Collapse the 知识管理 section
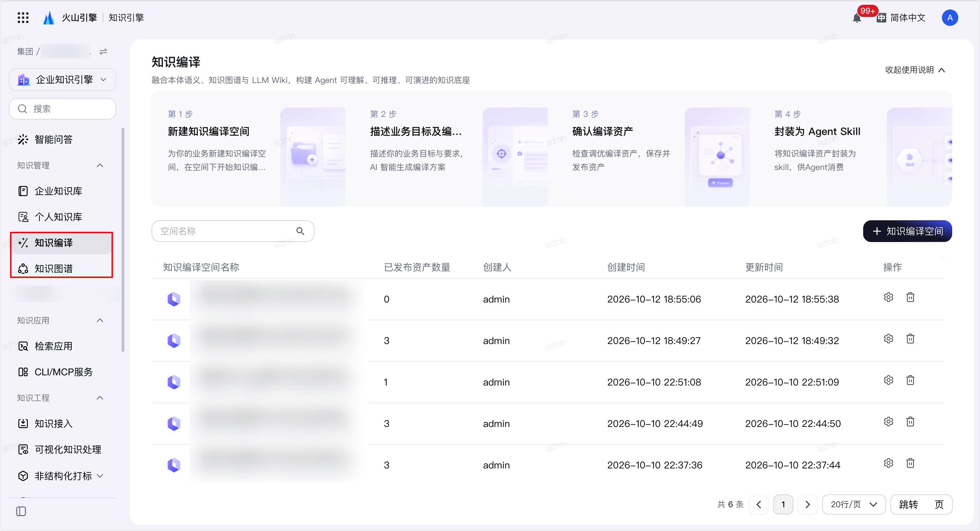The height and width of the screenshot is (531, 980). pos(100,165)
